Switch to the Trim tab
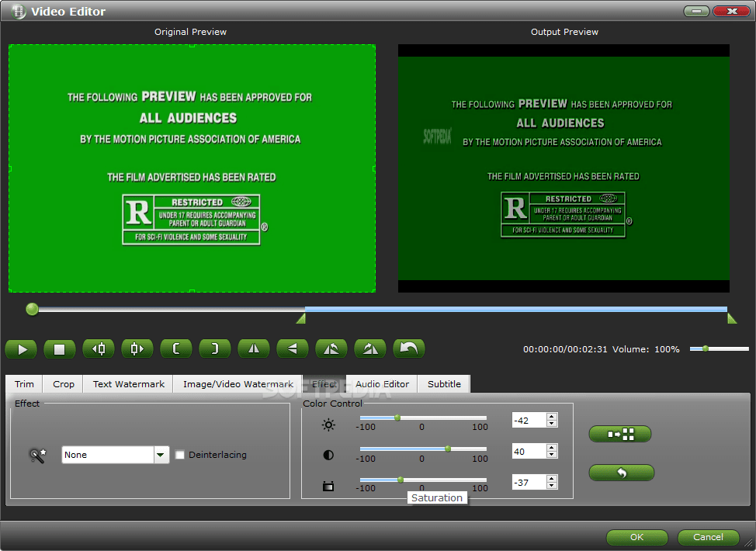The height and width of the screenshot is (551, 756). 24,383
